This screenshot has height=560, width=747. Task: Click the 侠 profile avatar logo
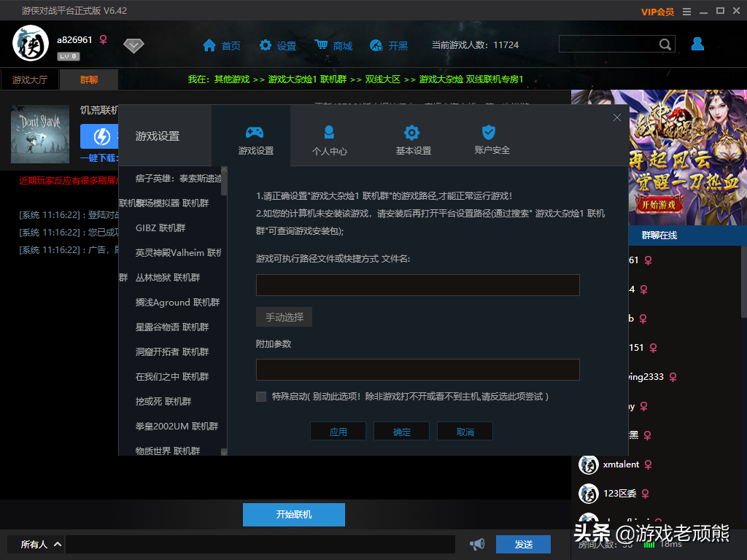tap(31, 43)
